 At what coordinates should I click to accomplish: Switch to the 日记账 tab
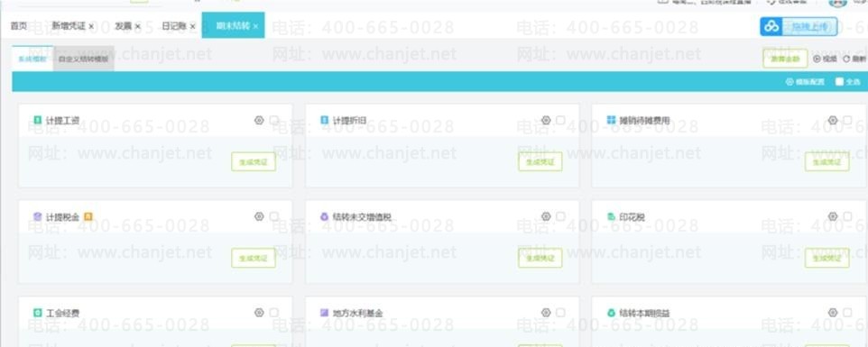pos(174,26)
